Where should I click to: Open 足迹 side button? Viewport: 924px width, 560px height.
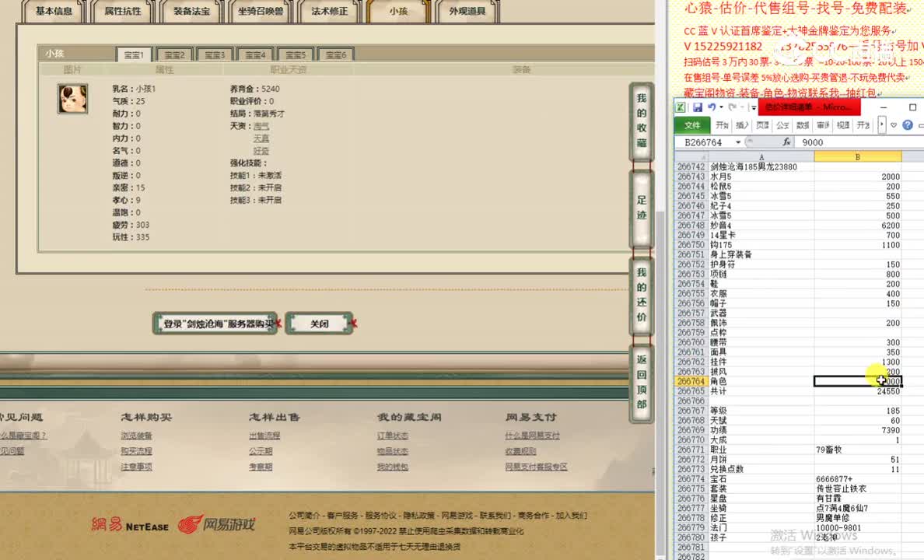coord(642,208)
